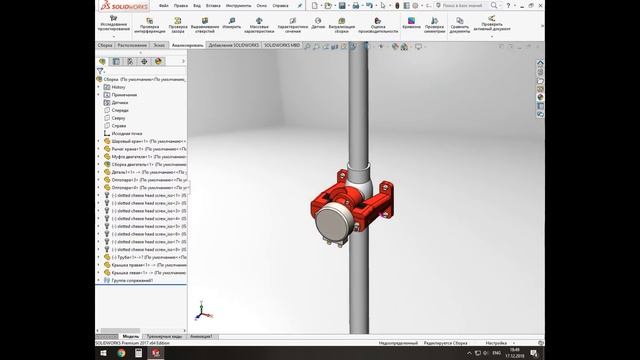
Task: Click the Save icon in top toolbar
Action: 342,6
